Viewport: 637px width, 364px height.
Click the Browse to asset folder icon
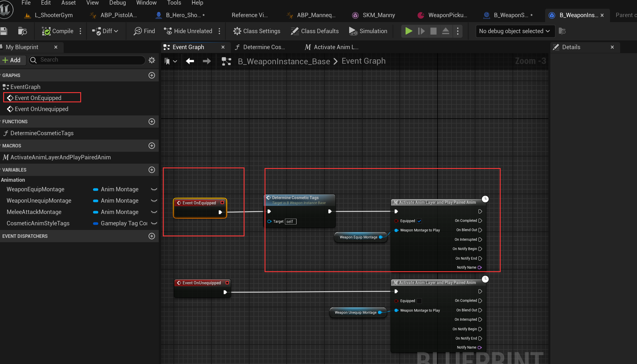pos(22,31)
